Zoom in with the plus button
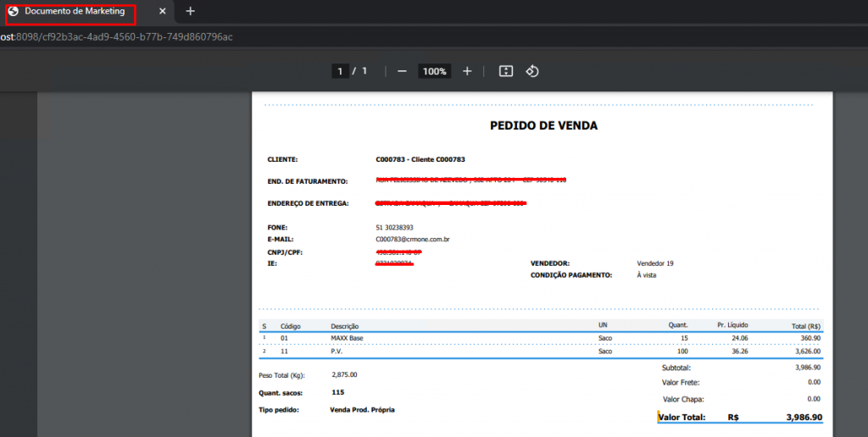868x437 pixels. (x=467, y=71)
